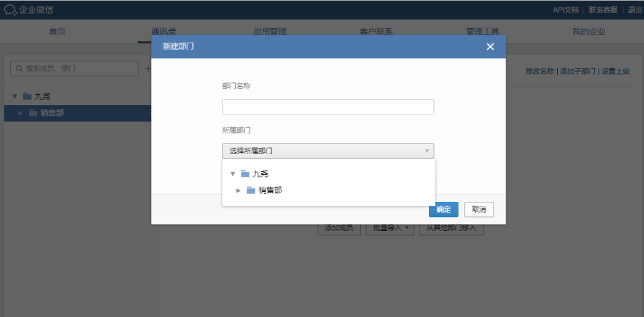644x317 pixels.
Task: Switch to 我的企业 tab
Action: [589, 31]
